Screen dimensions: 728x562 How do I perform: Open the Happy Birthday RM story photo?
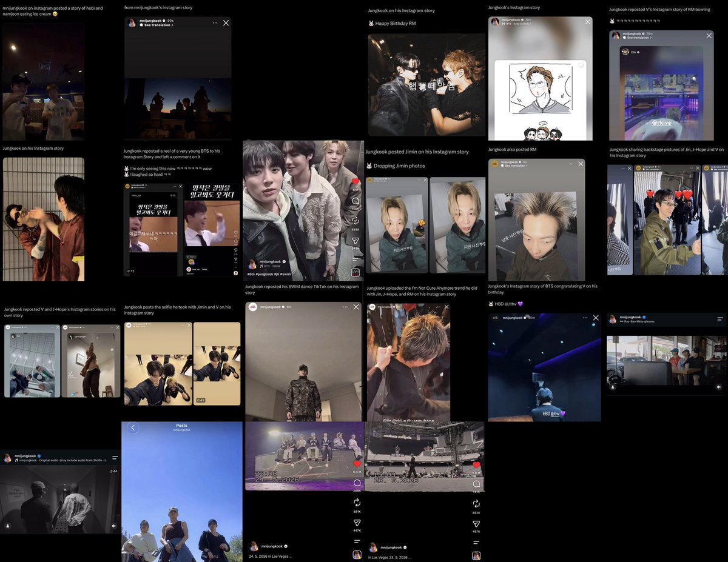[x=426, y=85]
